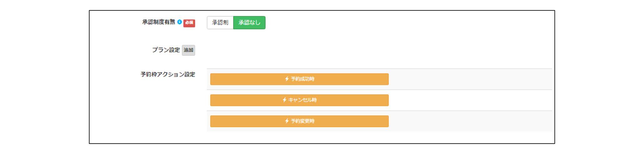Image resolution: width=644 pixels, height=154 pixels.
Task: Add a plan with the 追加 button
Action: coord(188,50)
